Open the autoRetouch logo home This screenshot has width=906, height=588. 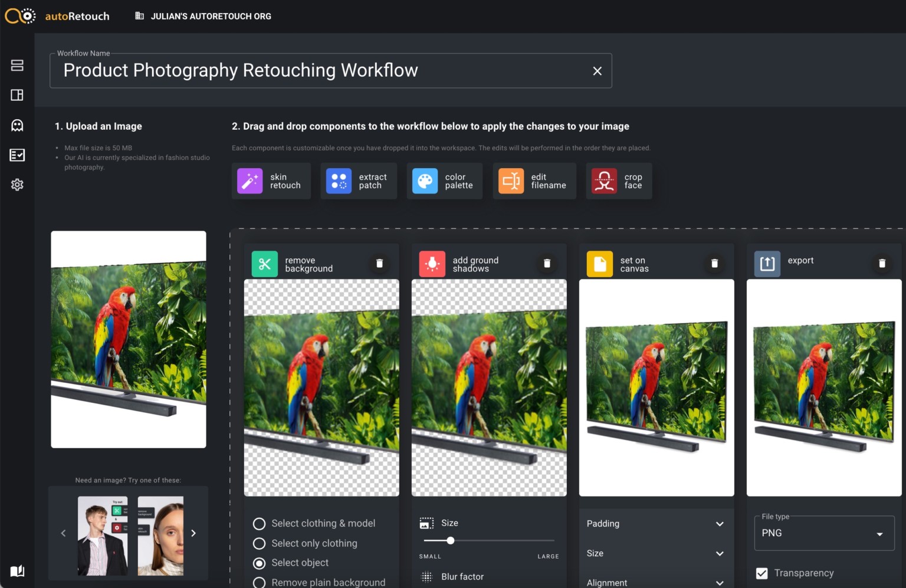pos(57,16)
